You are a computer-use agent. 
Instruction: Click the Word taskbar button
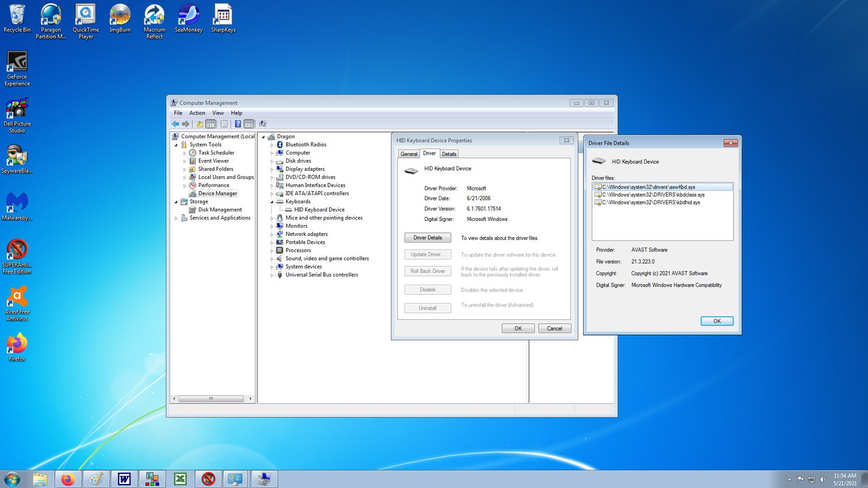coord(124,479)
